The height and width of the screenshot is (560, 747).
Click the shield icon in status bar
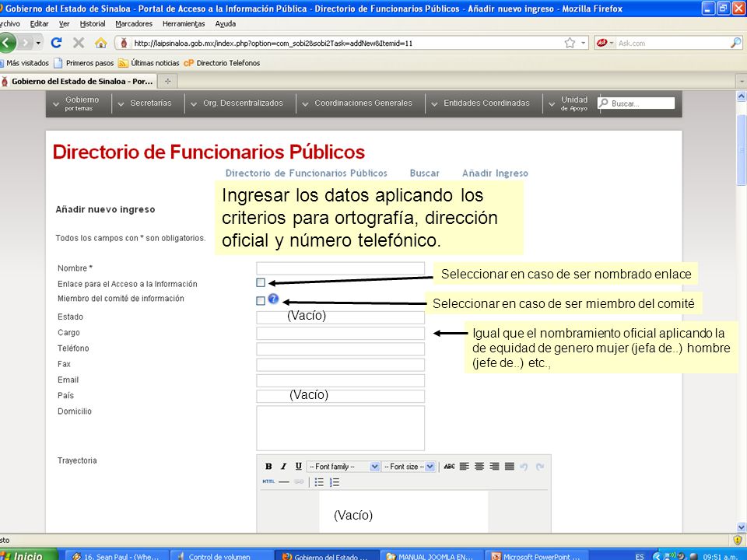(738, 540)
